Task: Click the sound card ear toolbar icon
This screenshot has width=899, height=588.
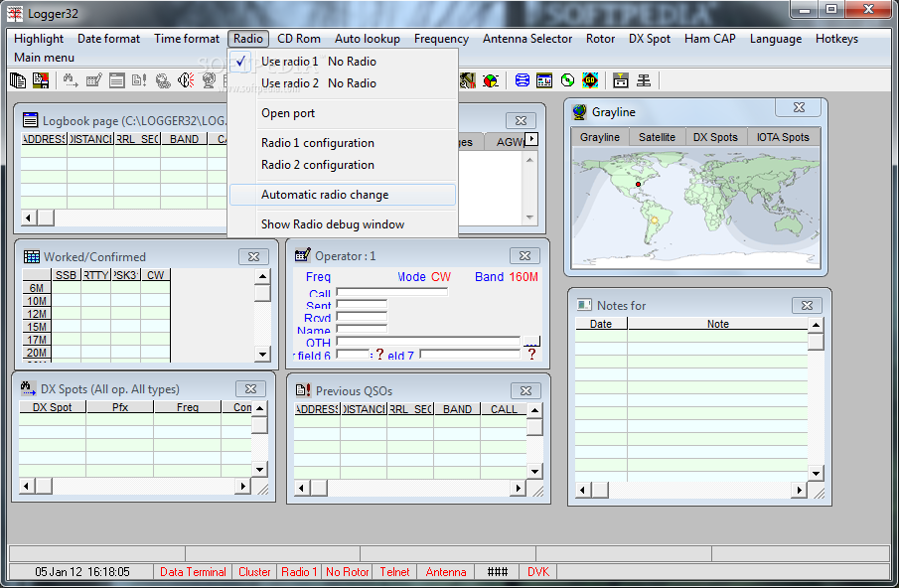Action: 185,80
